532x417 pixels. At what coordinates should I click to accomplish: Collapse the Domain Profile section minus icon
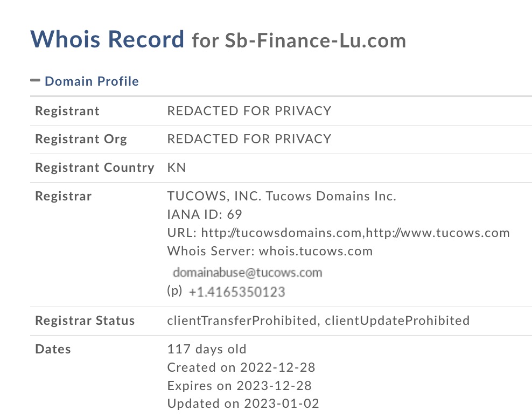(35, 80)
